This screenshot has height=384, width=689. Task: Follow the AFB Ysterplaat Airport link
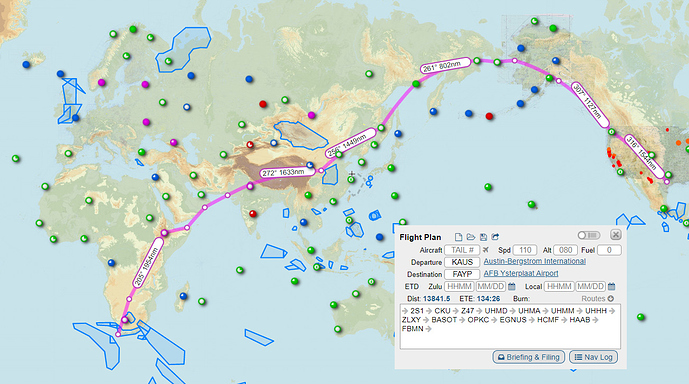[521, 273]
